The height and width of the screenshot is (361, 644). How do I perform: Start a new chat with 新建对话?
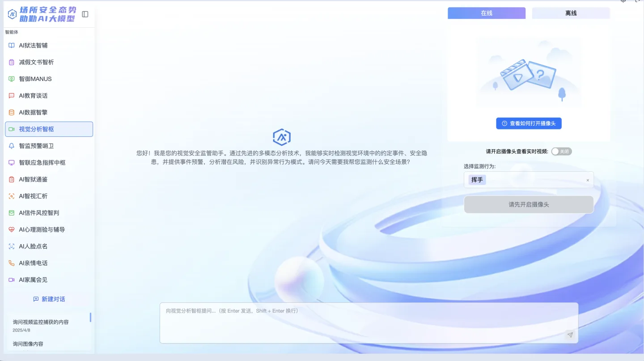(49, 299)
